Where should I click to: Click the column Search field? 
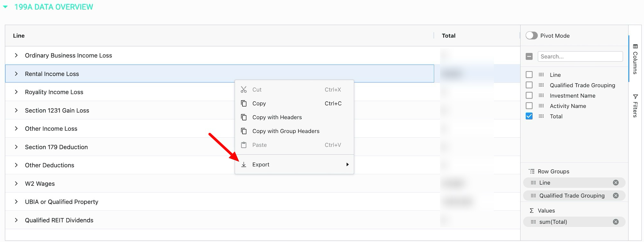tap(580, 56)
